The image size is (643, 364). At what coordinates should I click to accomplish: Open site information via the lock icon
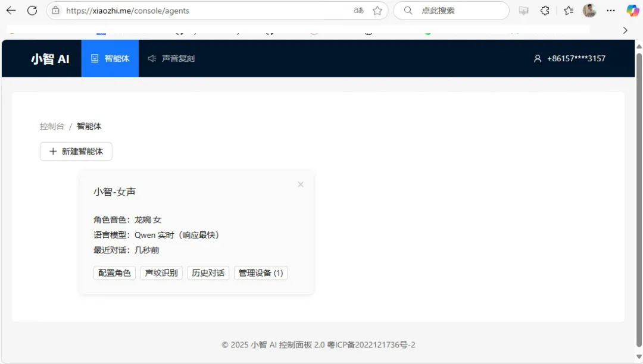coord(57,10)
